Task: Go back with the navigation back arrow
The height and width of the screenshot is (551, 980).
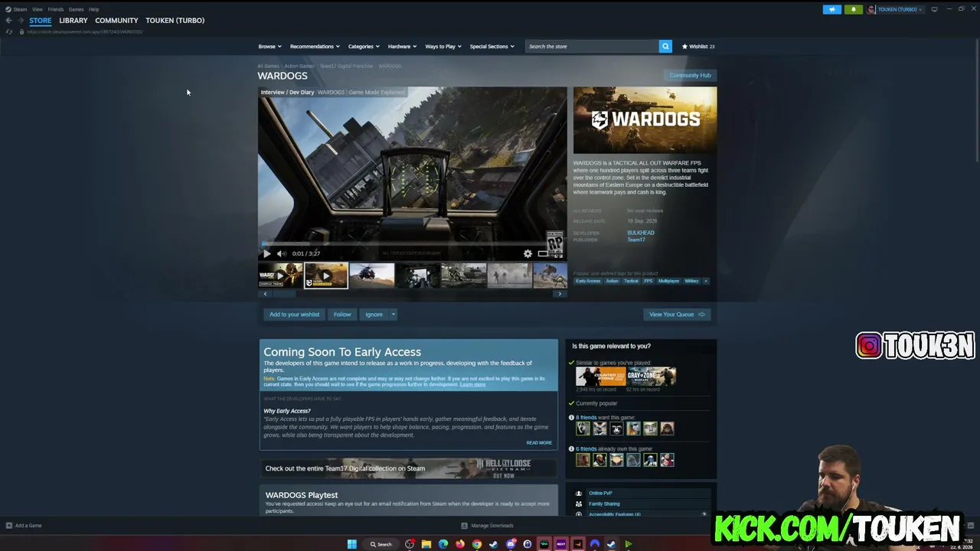Action: [x=8, y=21]
